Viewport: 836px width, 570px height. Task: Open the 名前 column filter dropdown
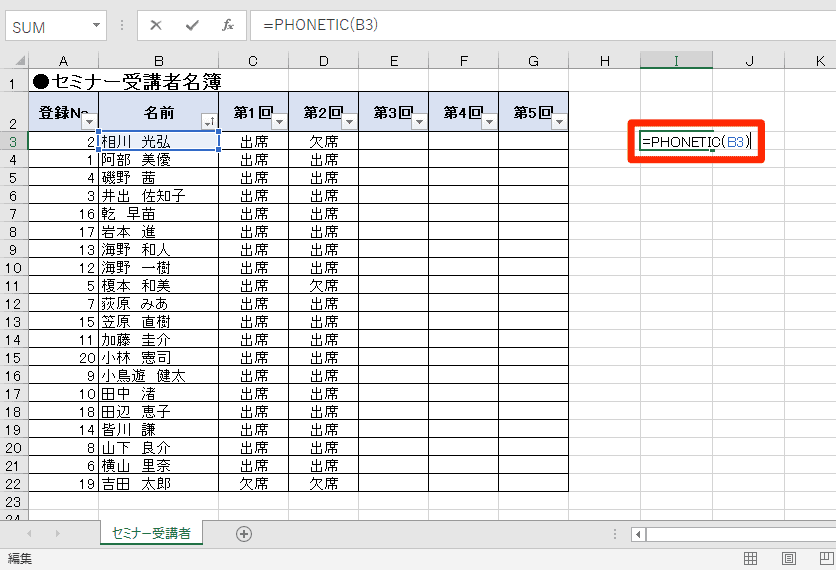click(x=209, y=122)
